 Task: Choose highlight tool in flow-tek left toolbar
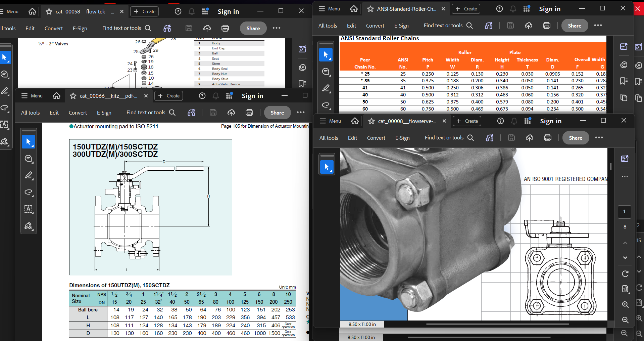coord(5,91)
